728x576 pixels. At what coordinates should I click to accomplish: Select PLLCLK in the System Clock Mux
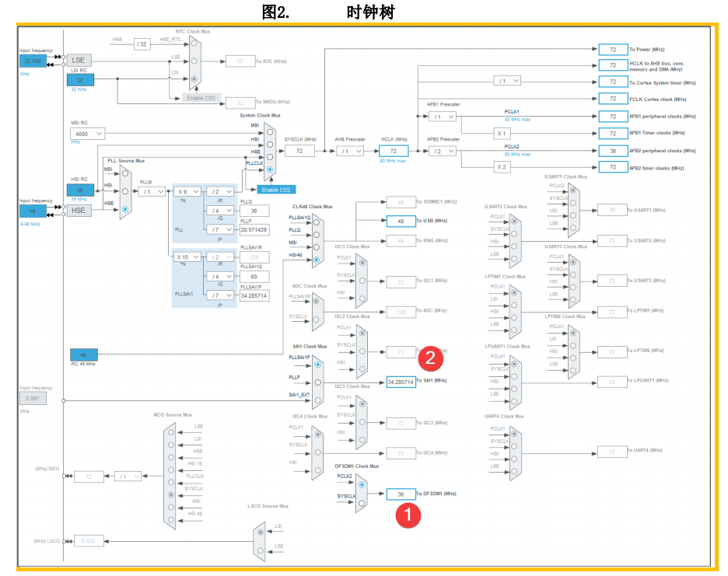tap(270, 169)
